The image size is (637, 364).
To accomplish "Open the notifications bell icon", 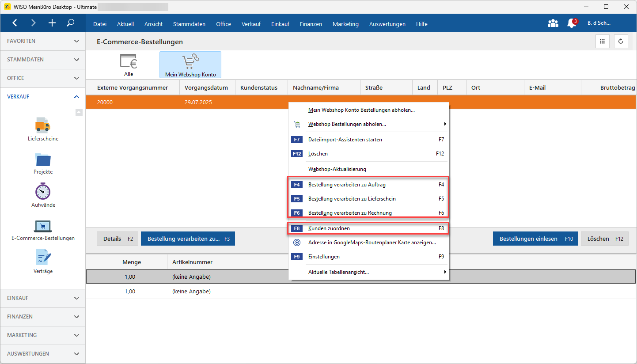I will point(572,23).
